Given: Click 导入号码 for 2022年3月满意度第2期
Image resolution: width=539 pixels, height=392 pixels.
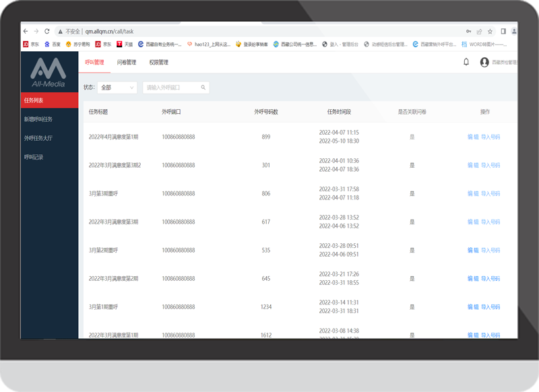Looking at the screenshot, I should [490, 279].
